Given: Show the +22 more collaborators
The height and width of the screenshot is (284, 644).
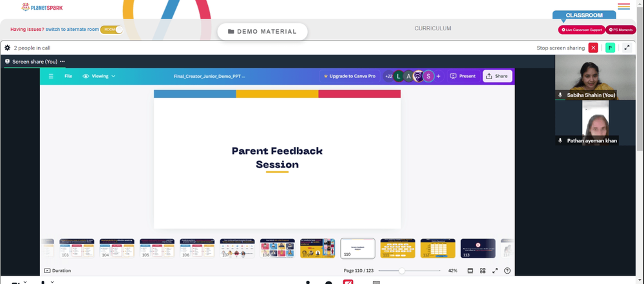Looking at the screenshot, I should (x=388, y=76).
